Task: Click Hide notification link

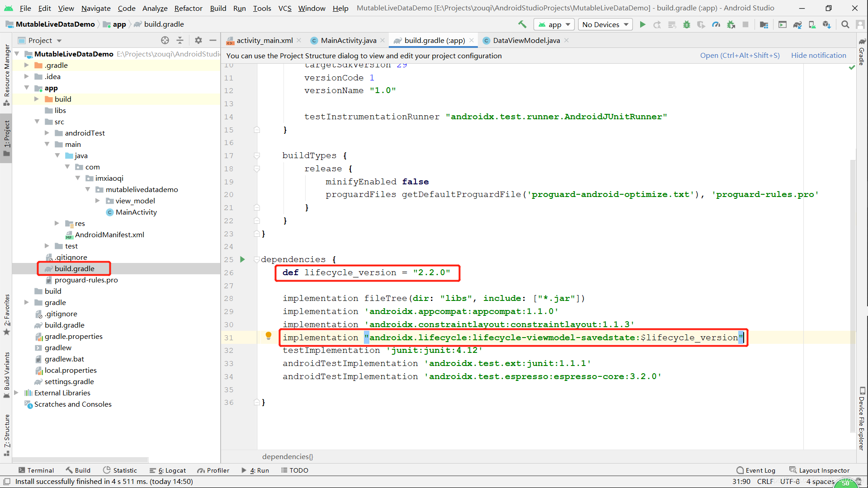Action: coord(818,55)
